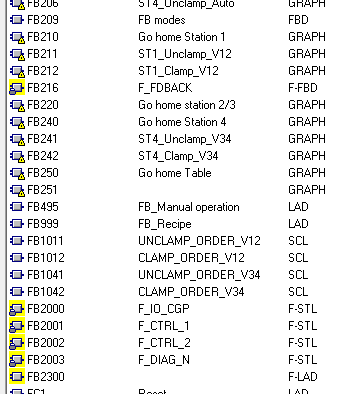Click the FB210 GRAPH block icon
Viewport: 363px width, 394px height.
pyautogui.click(x=17, y=37)
